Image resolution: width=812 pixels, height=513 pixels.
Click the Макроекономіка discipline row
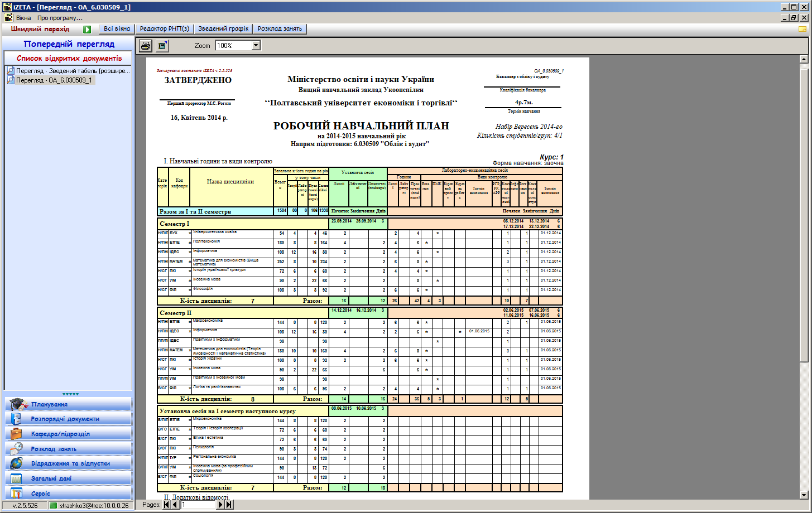(360, 322)
